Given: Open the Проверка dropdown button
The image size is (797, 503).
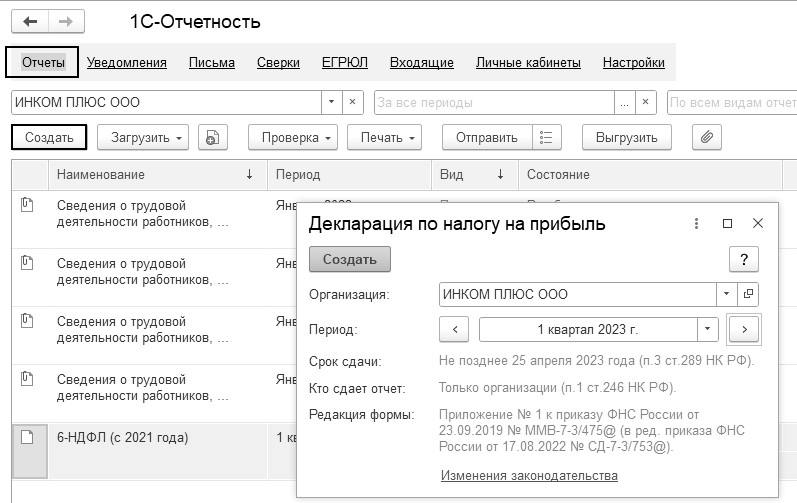Looking at the screenshot, I should (x=293, y=137).
